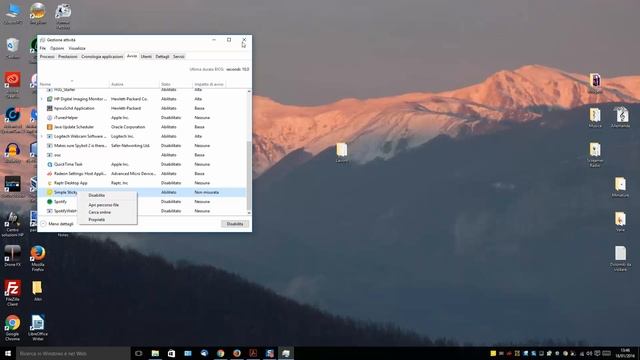Select the Radeon Settings Host Application entry

tap(142, 173)
